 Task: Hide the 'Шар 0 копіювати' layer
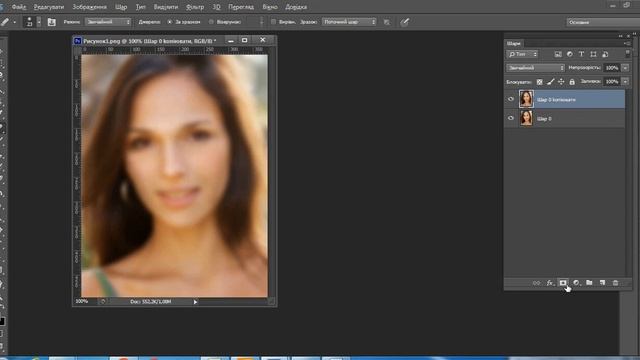coord(511,99)
